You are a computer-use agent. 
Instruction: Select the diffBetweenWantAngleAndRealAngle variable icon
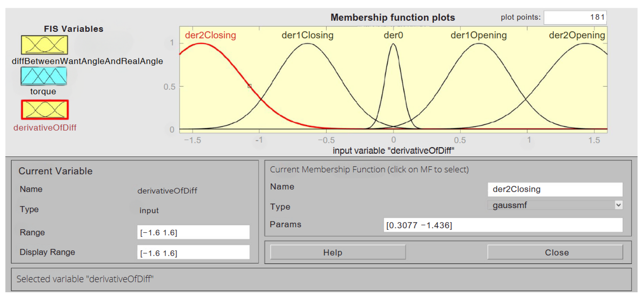(44, 45)
